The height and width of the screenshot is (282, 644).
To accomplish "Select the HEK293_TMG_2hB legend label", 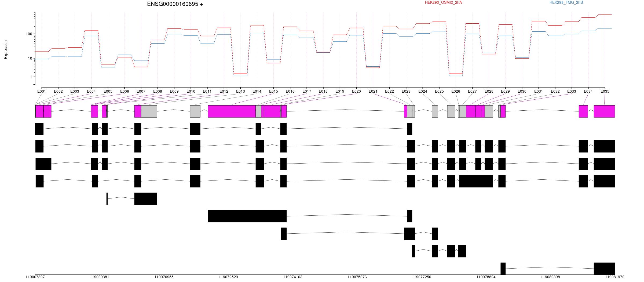I will [x=566, y=2].
